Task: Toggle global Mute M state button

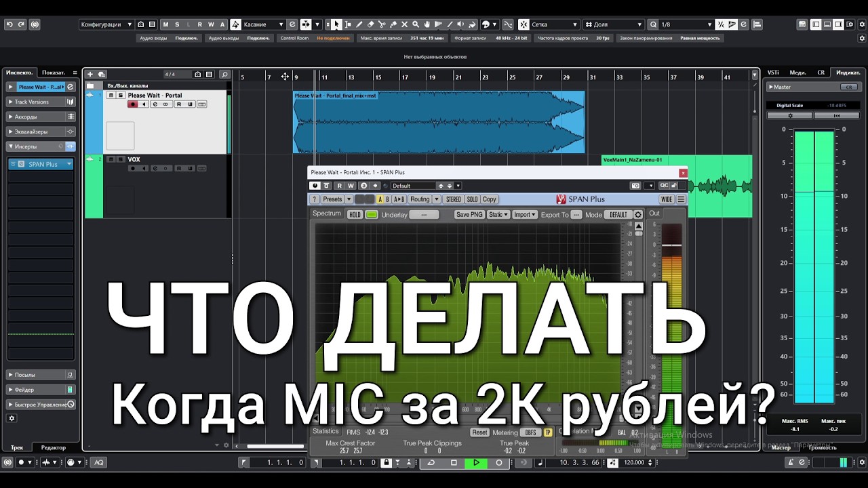Action: pos(165,24)
